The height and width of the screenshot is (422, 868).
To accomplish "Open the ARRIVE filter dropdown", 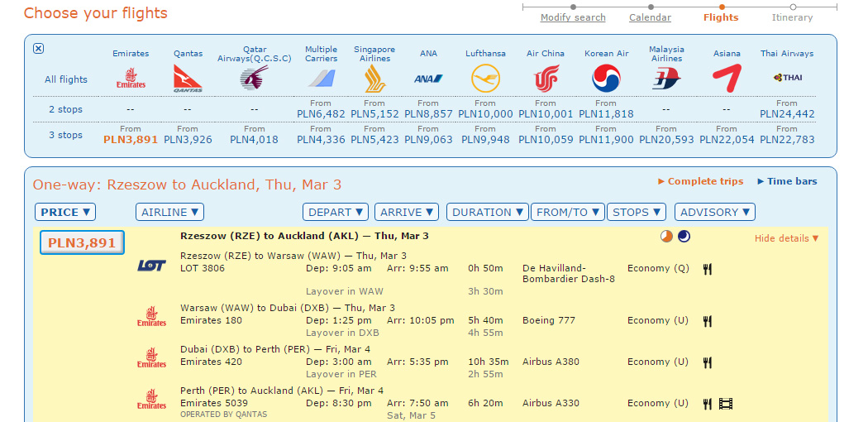I will tap(407, 212).
